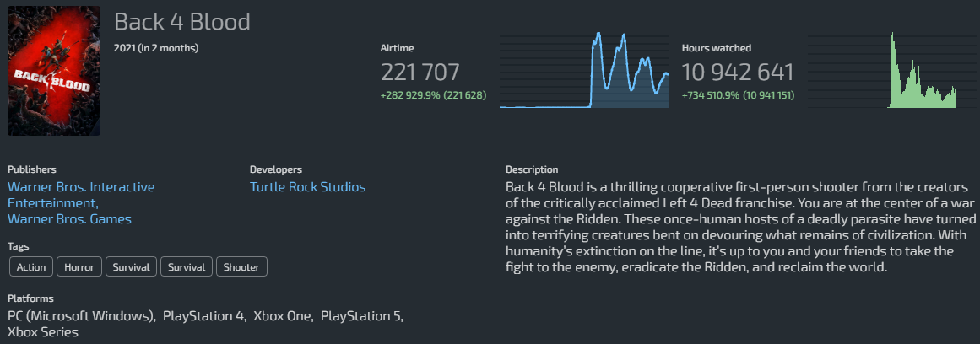
Task: Click the Airtime value 221 707
Action: pos(420,73)
